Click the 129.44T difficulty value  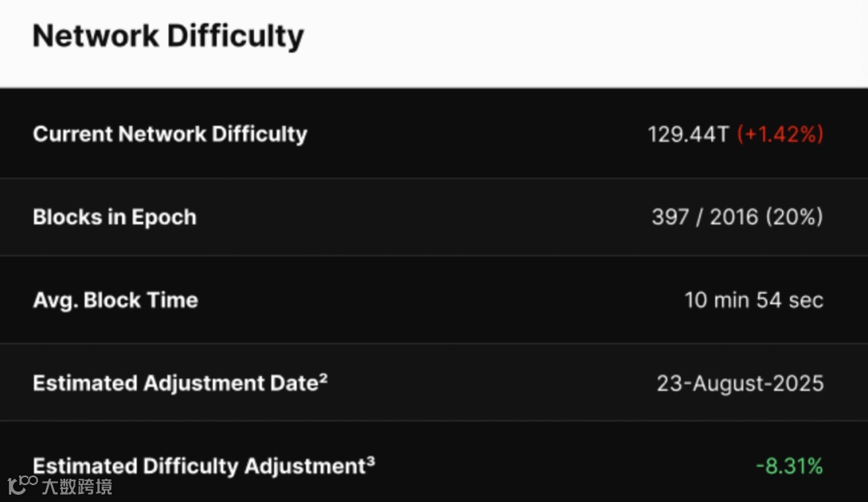688,134
